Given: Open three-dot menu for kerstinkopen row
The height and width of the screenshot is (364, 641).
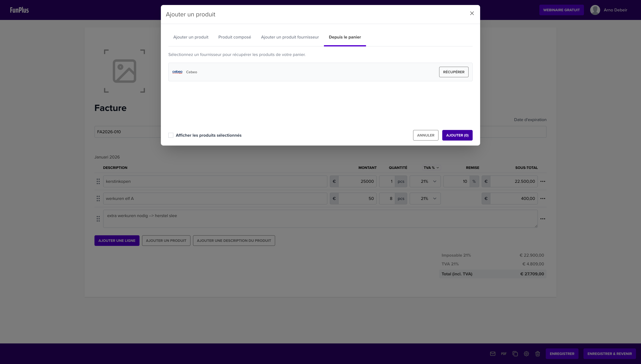Looking at the screenshot, I should click(x=542, y=181).
